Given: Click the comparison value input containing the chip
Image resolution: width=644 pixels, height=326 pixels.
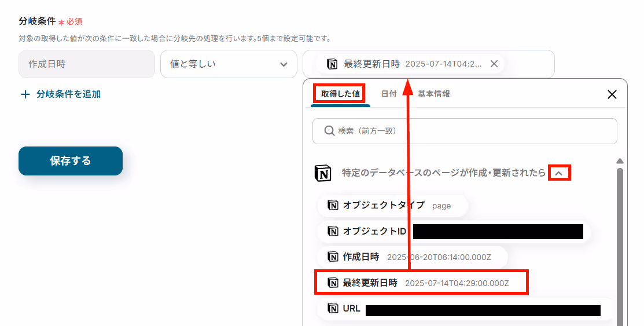Looking at the screenshot, I should pos(429,64).
